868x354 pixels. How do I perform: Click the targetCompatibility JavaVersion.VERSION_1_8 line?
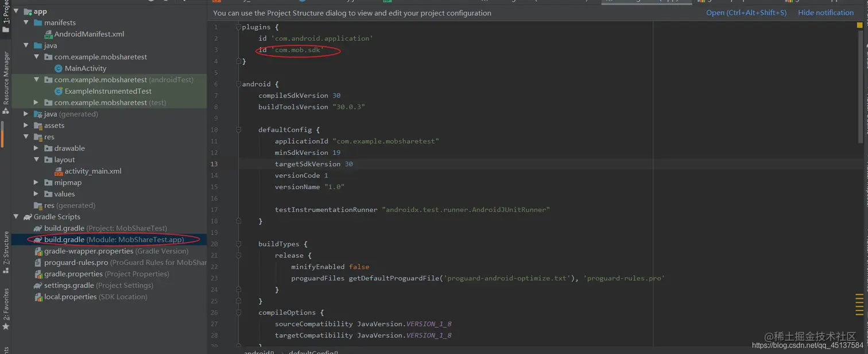(x=363, y=336)
